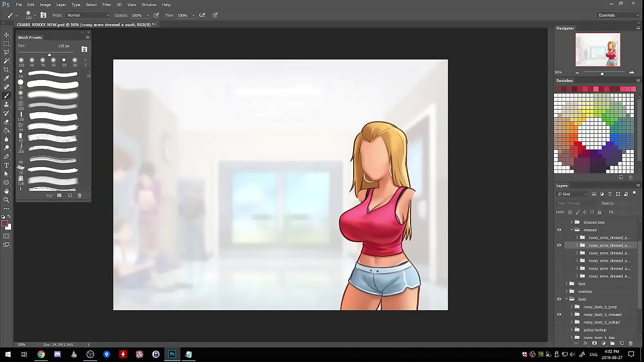Expand the 'face' layer group
The width and height of the screenshot is (644, 362).
point(567,284)
